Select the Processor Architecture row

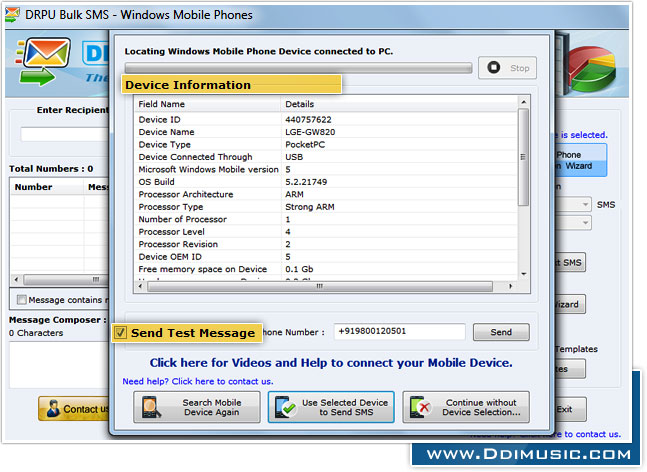326,194
